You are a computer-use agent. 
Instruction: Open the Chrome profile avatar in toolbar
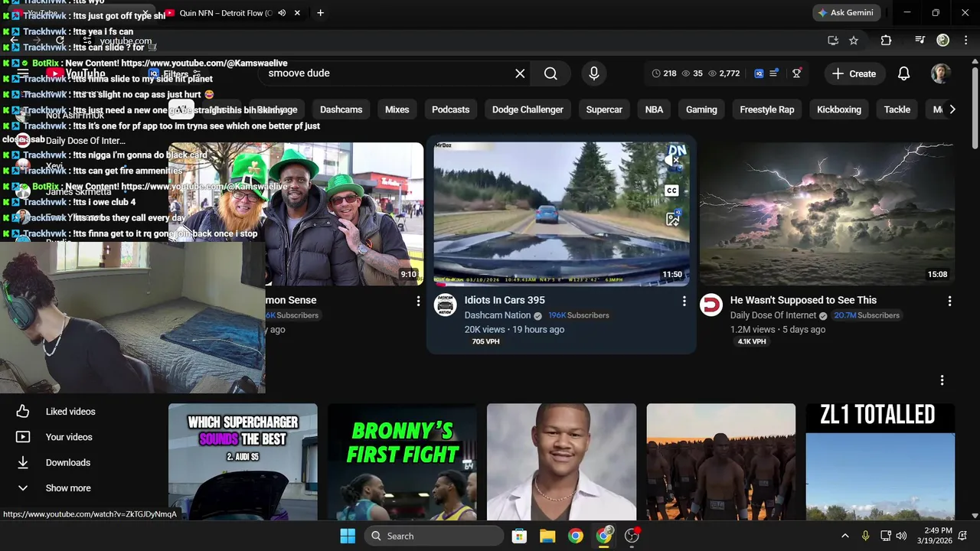[943, 41]
